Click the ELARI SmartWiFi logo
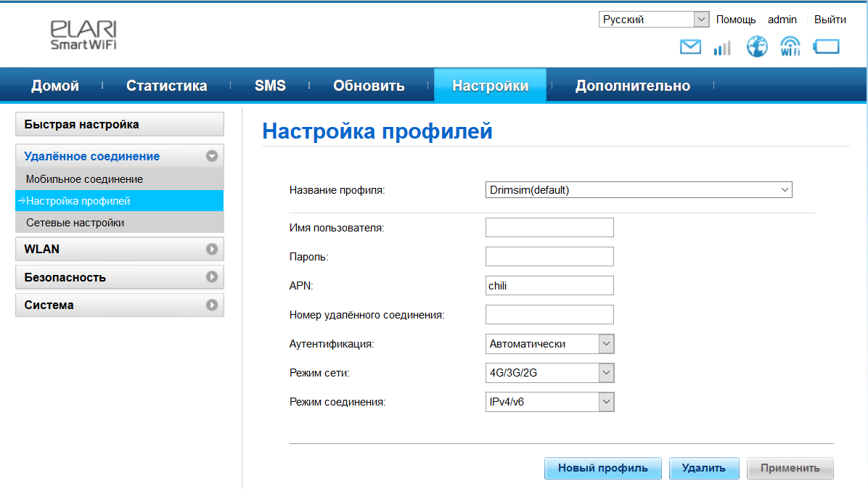Viewport: 868px width, 489px height. pyautogui.click(x=83, y=34)
